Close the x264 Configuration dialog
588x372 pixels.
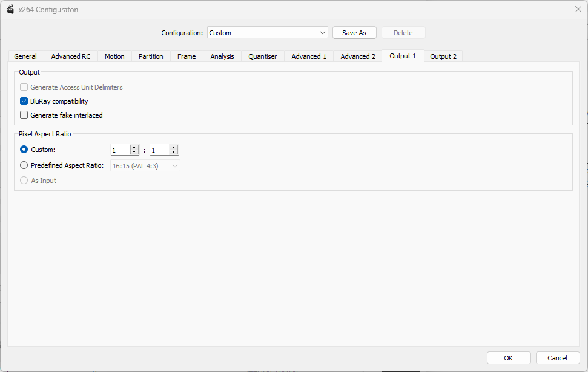pos(578,9)
